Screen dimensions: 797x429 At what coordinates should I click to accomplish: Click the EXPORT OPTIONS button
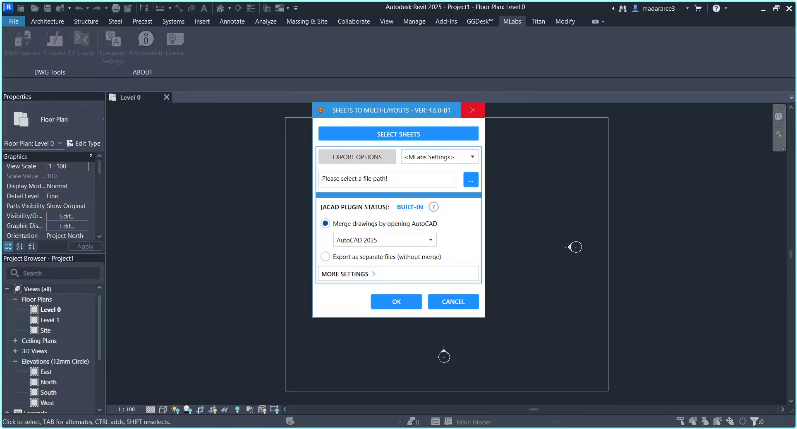[357, 157]
